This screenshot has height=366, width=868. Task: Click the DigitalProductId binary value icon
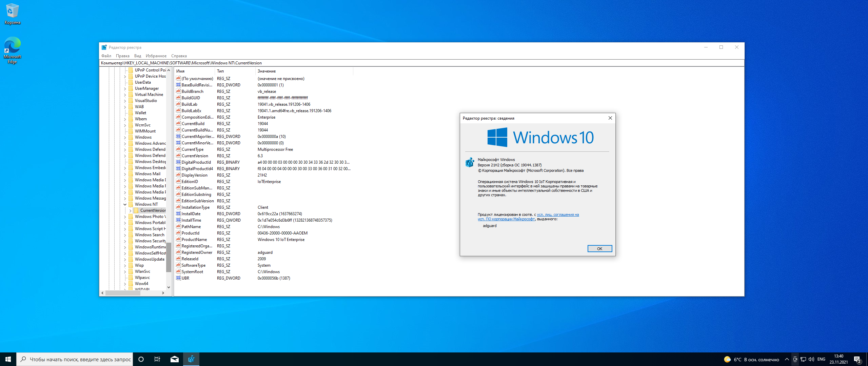[x=178, y=162]
